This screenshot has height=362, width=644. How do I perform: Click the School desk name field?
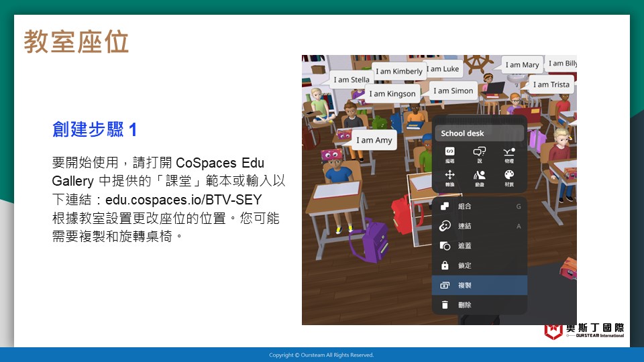pos(479,133)
